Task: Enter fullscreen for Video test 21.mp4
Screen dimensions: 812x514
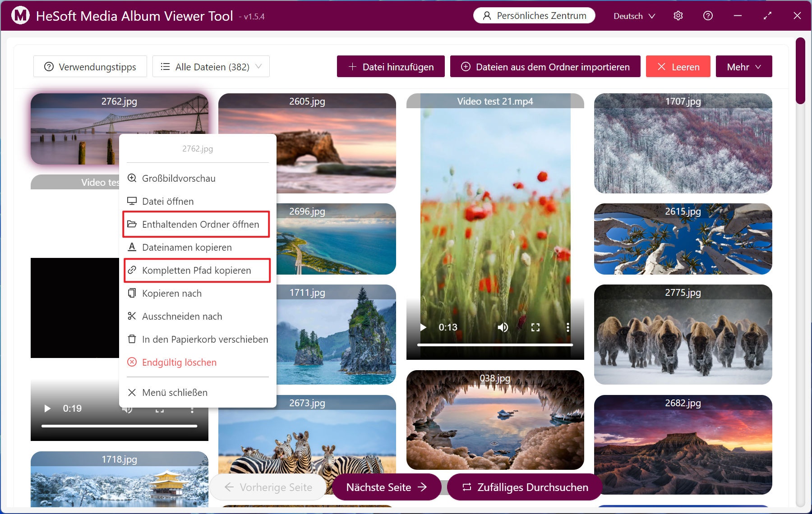Action: click(x=535, y=327)
